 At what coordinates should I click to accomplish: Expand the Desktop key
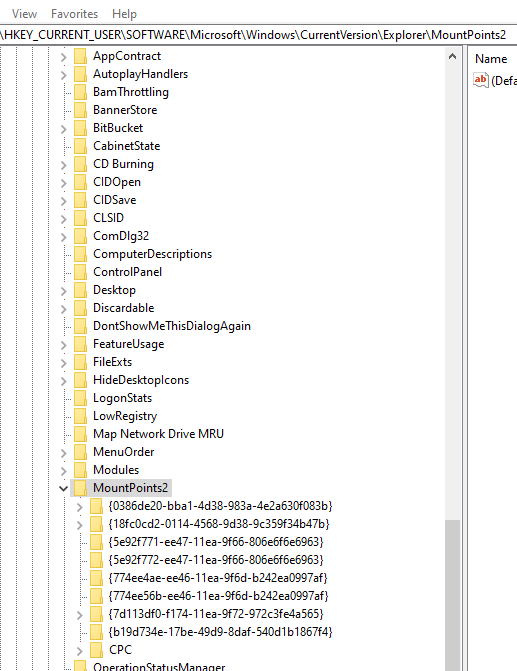coord(63,291)
